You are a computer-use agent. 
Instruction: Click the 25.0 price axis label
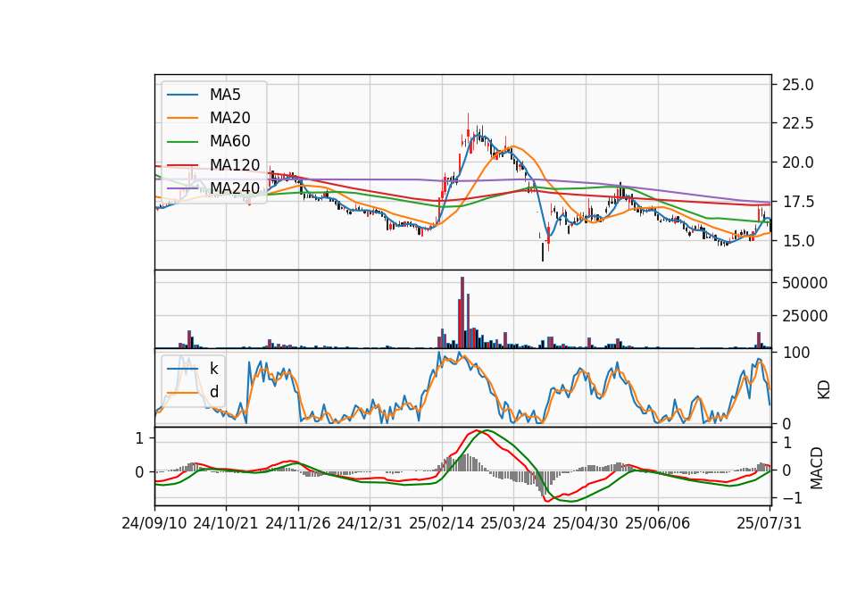[x=798, y=86]
